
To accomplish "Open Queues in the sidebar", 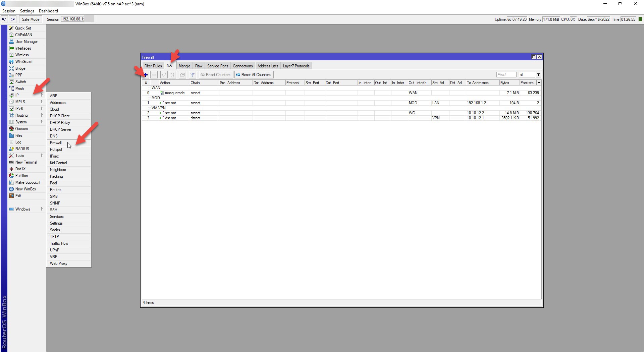I will point(26,129).
